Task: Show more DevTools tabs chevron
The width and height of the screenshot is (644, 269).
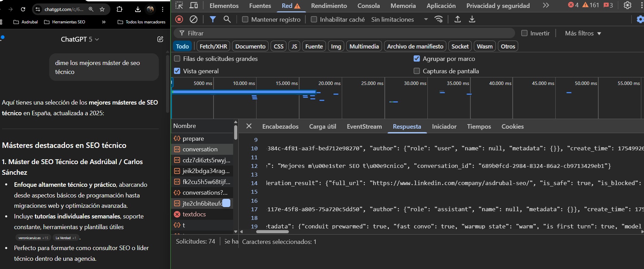Action: coord(546,5)
